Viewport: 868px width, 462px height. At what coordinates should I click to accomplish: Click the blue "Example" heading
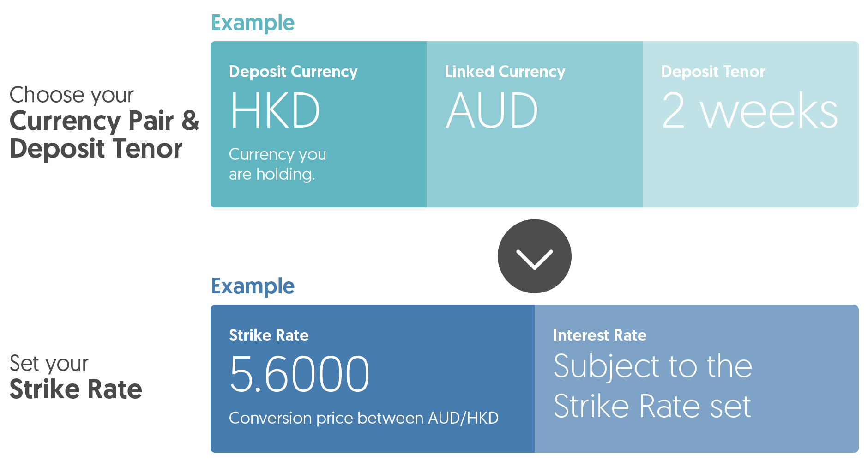tap(253, 286)
